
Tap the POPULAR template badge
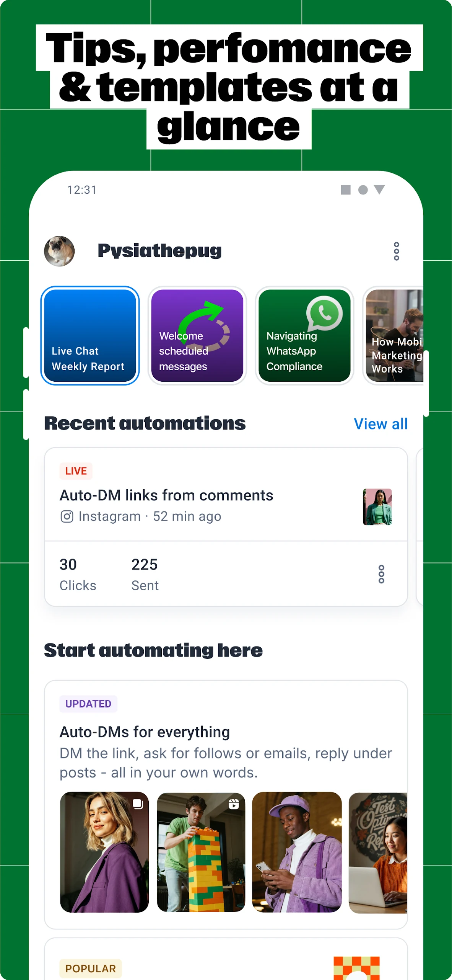pyautogui.click(x=91, y=969)
